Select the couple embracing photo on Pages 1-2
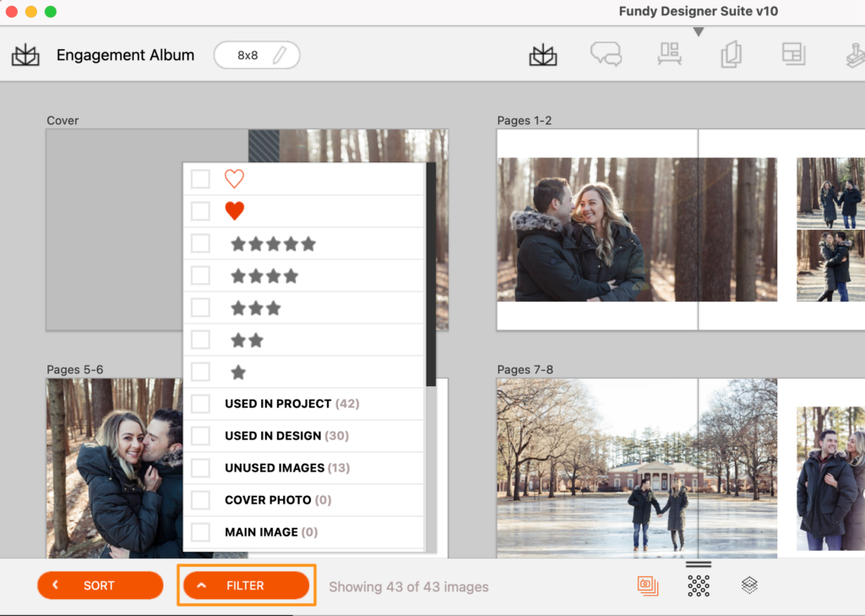865x616 pixels. coord(637,230)
